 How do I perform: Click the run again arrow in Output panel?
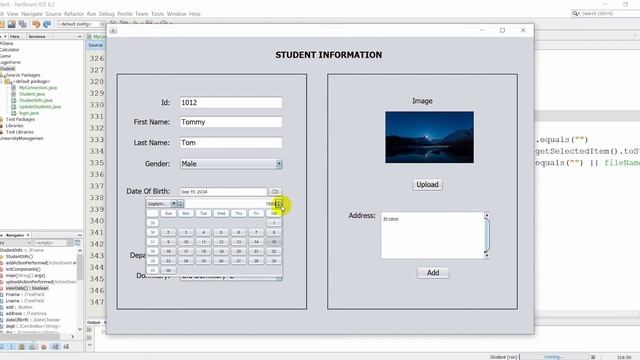point(89,330)
